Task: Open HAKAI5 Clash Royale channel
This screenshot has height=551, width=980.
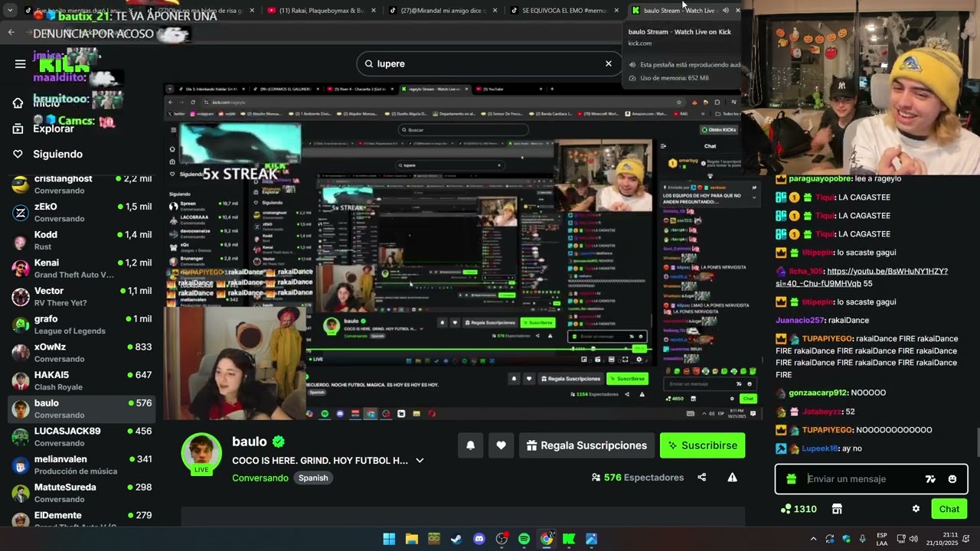Action: point(82,380)
